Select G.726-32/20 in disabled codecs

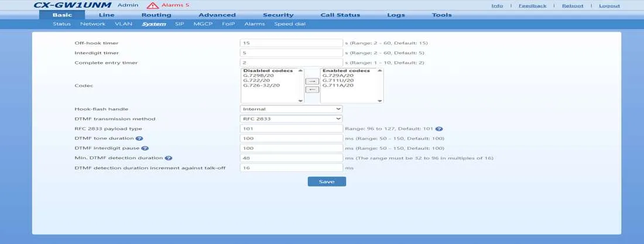tap(261, 85)
